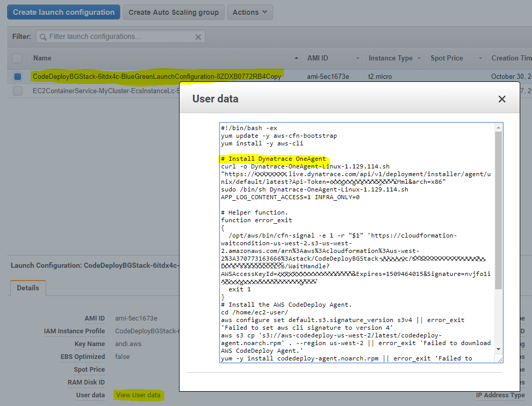
Task: Click Create launch configuration button
Action: (63, 12)
